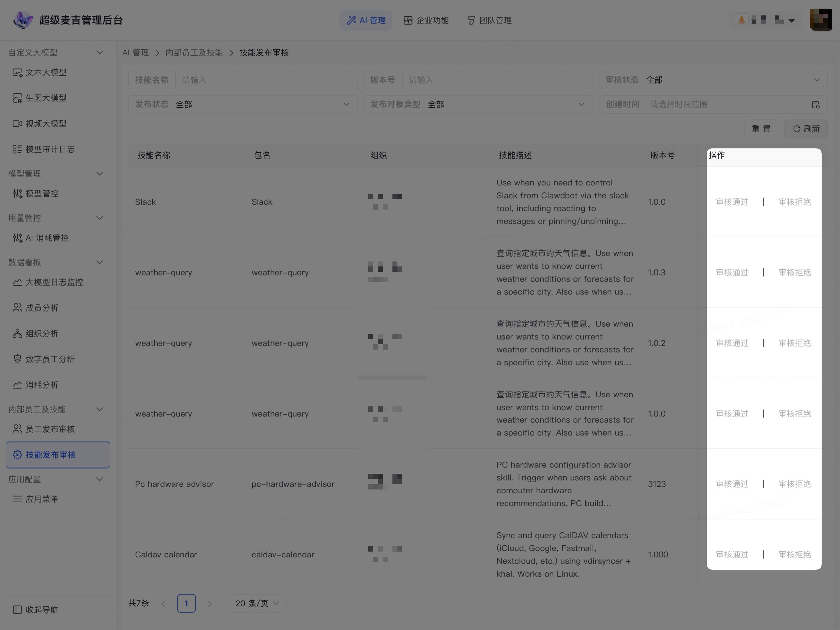Click the 内部员工及技能 breadcrumb
The height and width of the screenshot is (630, 840).
pyautogui.click(x=194, y=52)
